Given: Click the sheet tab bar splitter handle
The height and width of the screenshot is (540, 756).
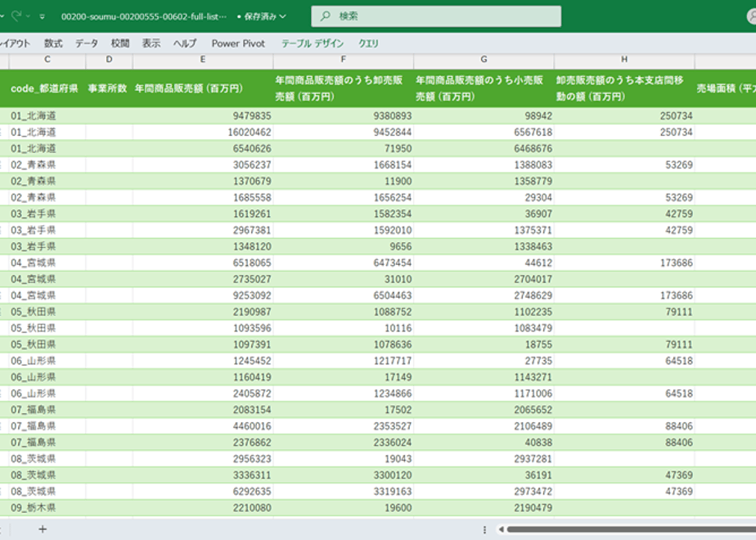Looking at the screenshot, I should click(484, 529).
